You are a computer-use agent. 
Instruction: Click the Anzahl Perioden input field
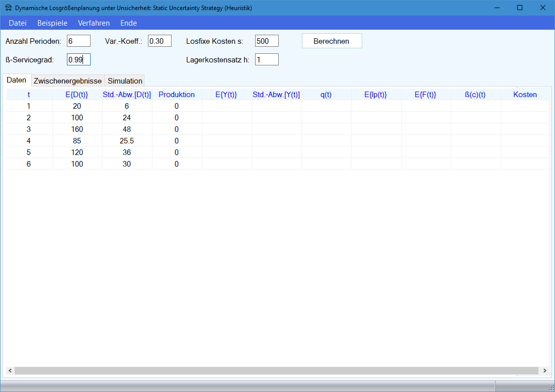78,41
